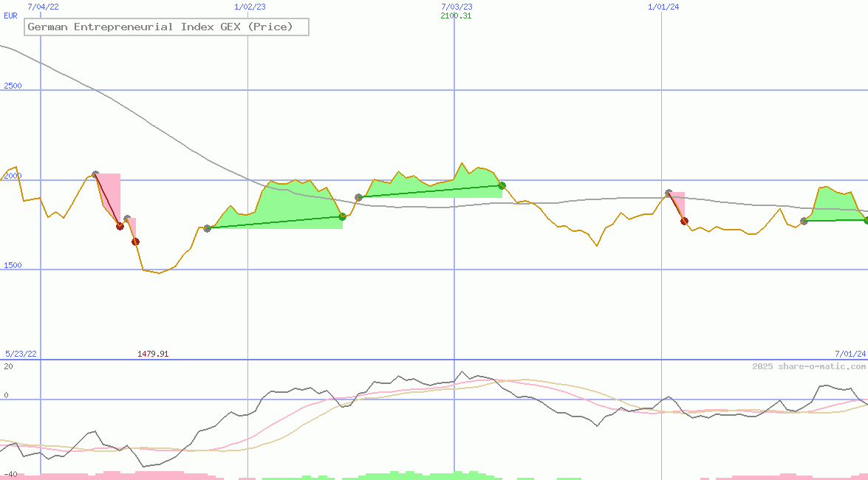Click the lowest red marker before 1479.91 bottom

135,241
